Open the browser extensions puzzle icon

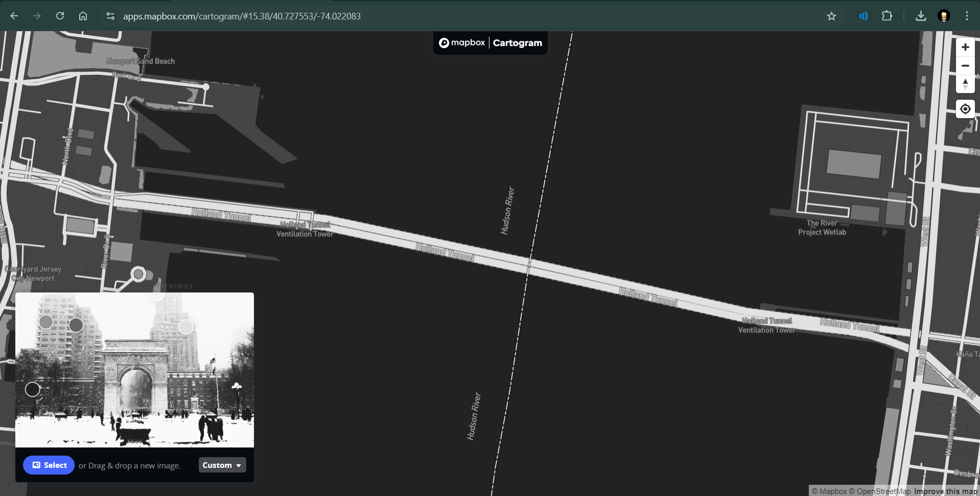pos(888,16)
